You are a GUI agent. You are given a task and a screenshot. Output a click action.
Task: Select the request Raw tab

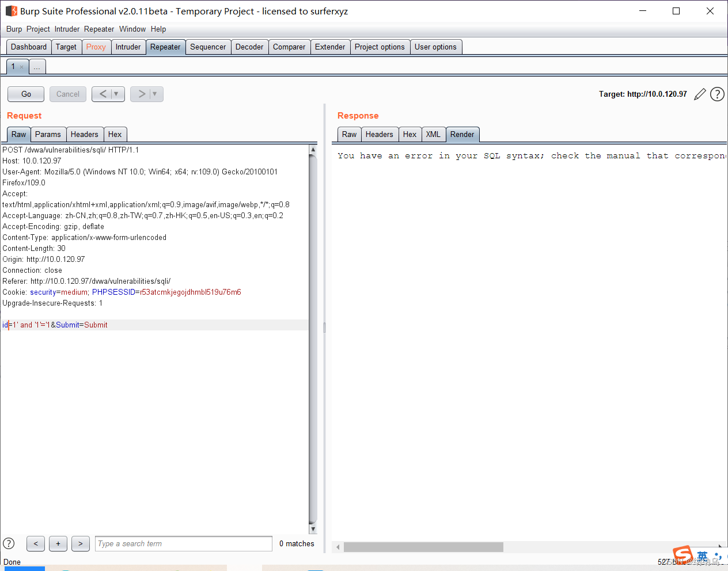[18, 134]
